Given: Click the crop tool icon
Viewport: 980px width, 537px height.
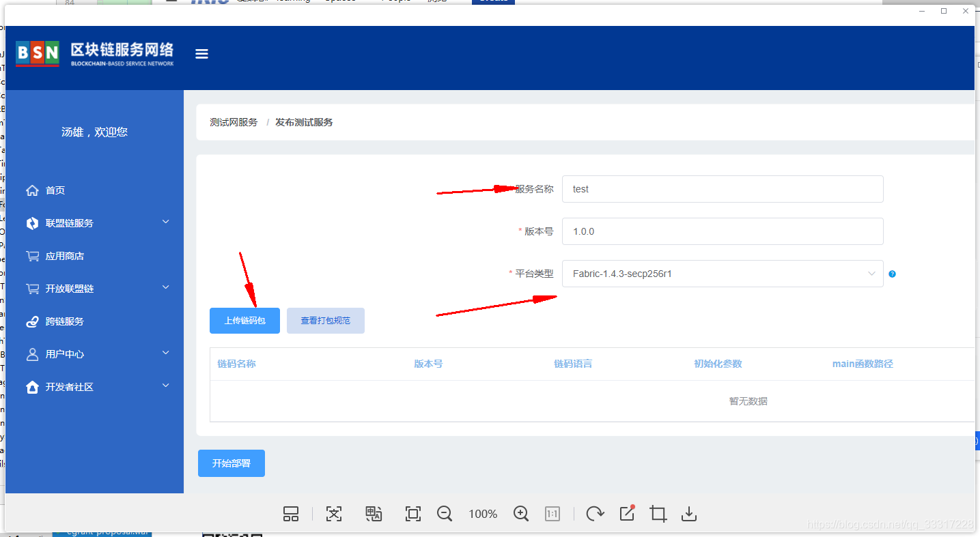Looking at the screenshot, I should coord(658,514).
